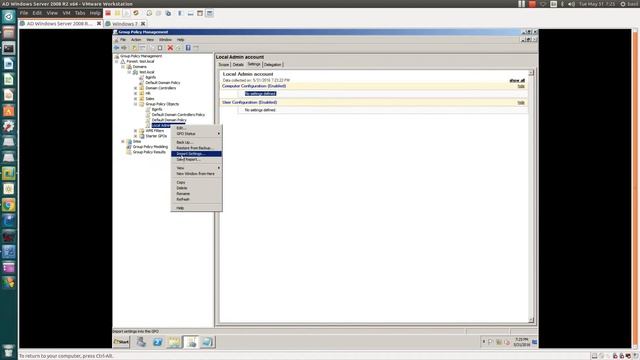
Task: Click the VMware snapshot clock icon
Action: (x=149, y=13)
